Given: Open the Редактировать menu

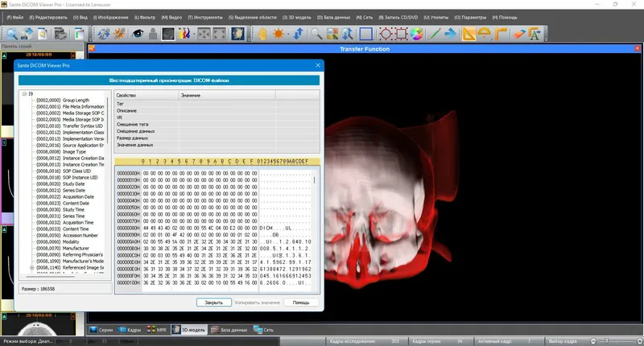Looking at the screenshot, I should [x=48, y=17].
